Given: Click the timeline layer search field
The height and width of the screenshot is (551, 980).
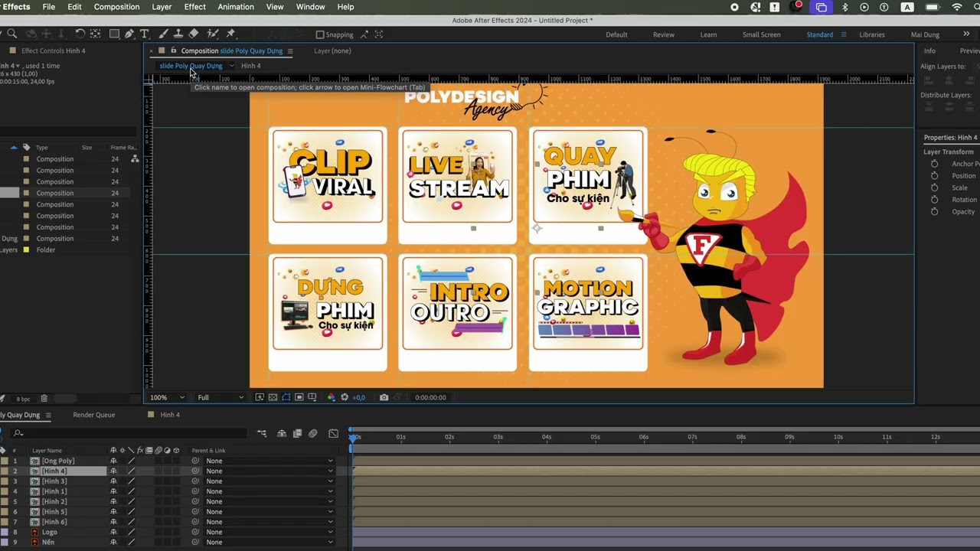Looking at the screenshot, I should click(x=130, y=433).
